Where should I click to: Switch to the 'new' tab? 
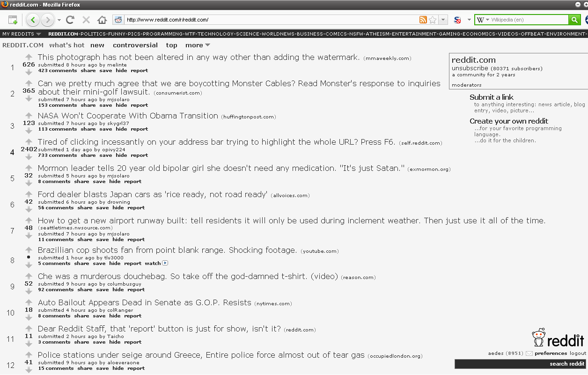click(97, 45)
